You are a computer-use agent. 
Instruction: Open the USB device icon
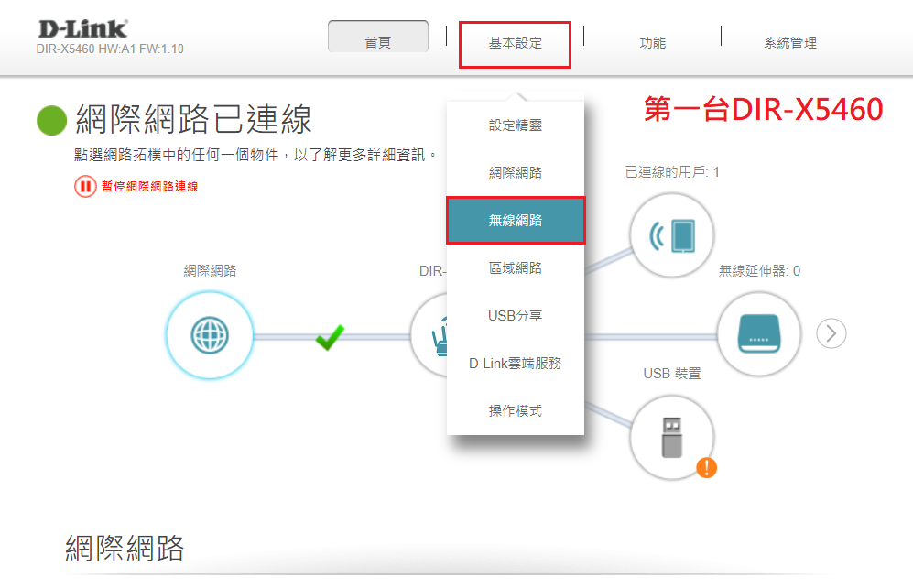pos(672,437)
